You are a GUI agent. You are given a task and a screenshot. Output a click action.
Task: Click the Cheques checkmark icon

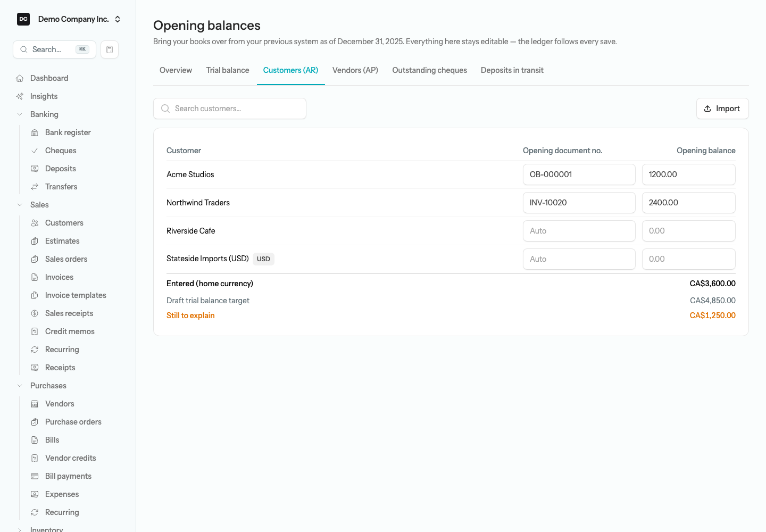pyautogui.click(x=35, y=151)
